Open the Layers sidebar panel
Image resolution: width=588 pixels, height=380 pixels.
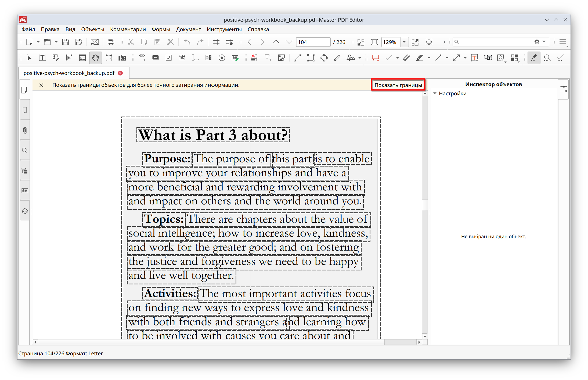pyautogui.click(x=25, y=211)
